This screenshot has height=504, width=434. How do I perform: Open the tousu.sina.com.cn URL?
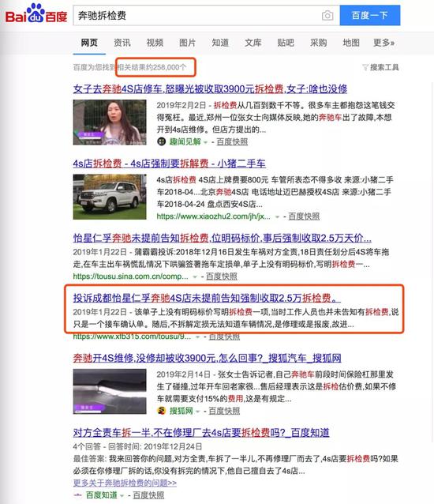(x=131, y=276)
